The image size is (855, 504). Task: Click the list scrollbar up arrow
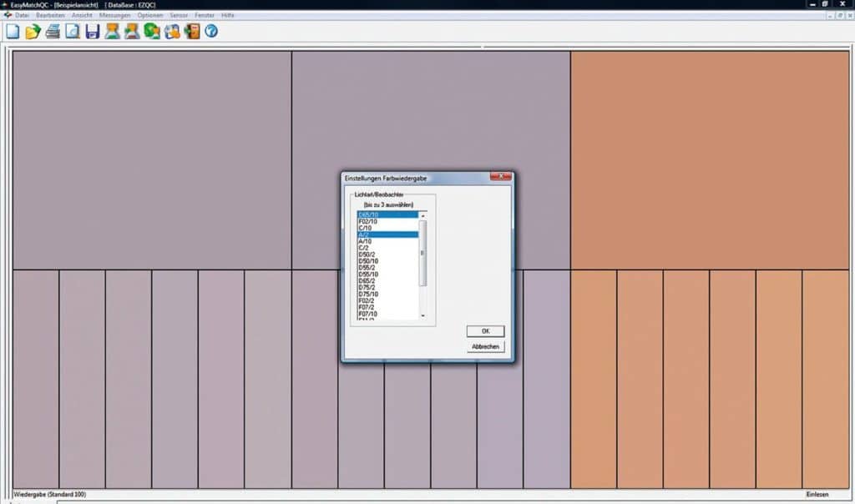coord(422,216)
